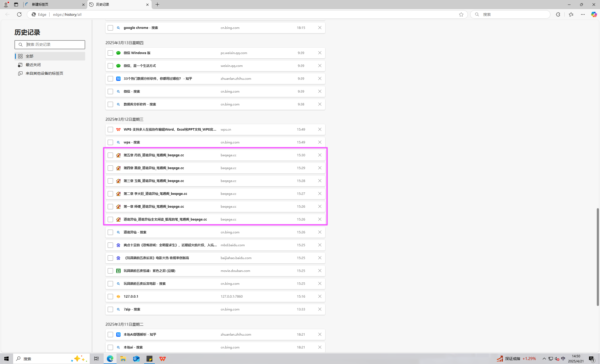The height and width of the screenshot is (364, 600).
Task: Open the 本地ai - 搜索 link
Action: (133, 347)
